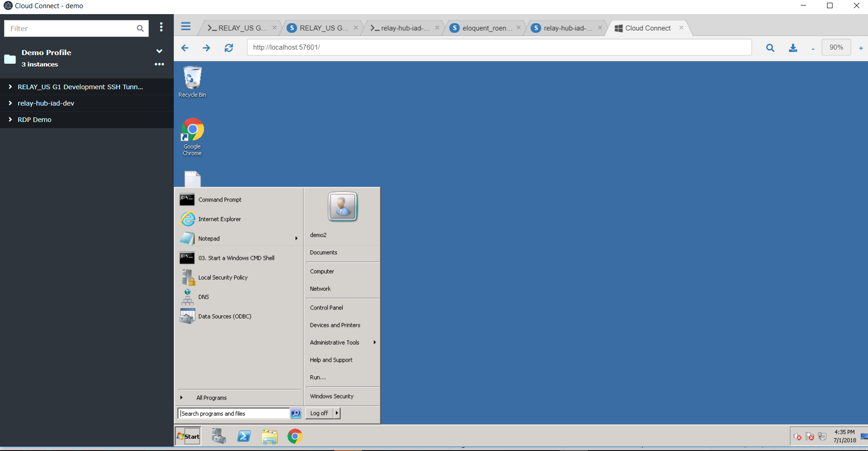868x451 pixels.
Task: Click the download icon in the toolbar
Action: click(793, 48)
